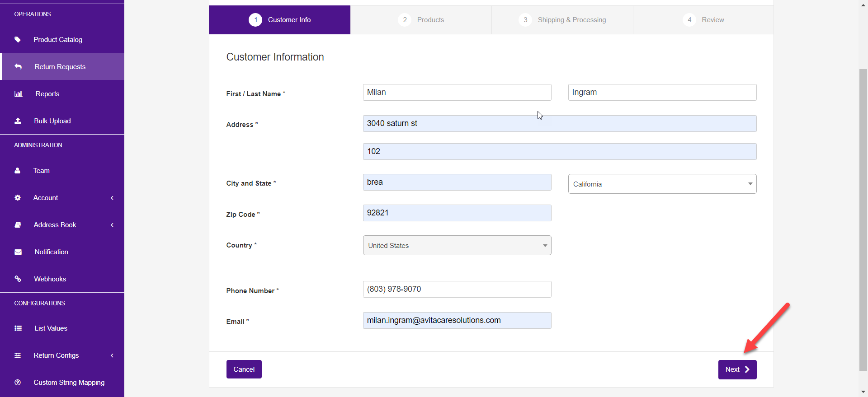Click the Next button
The width and height of the screenshot is (868, 397).
click(x=737, y=369)
